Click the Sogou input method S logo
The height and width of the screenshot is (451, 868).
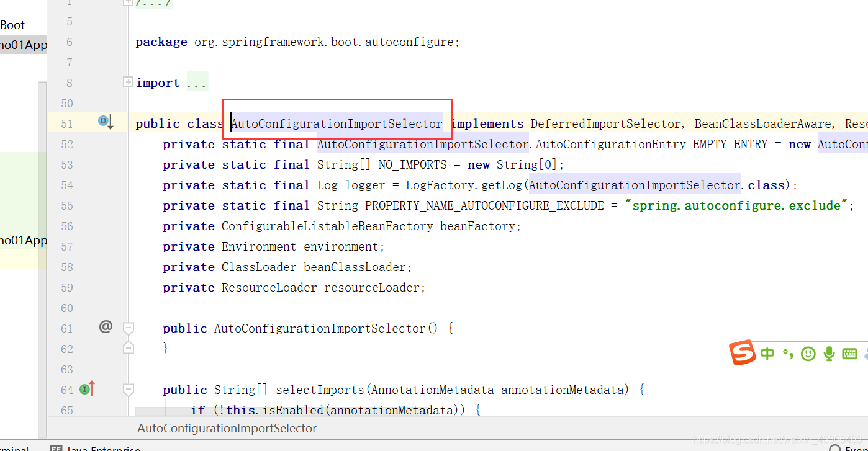pos(743,353)
